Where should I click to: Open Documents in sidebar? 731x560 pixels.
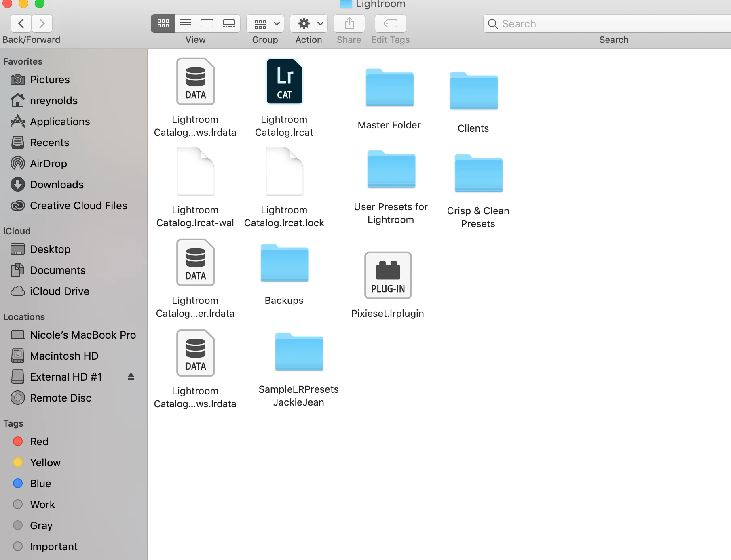click(74, 270)
